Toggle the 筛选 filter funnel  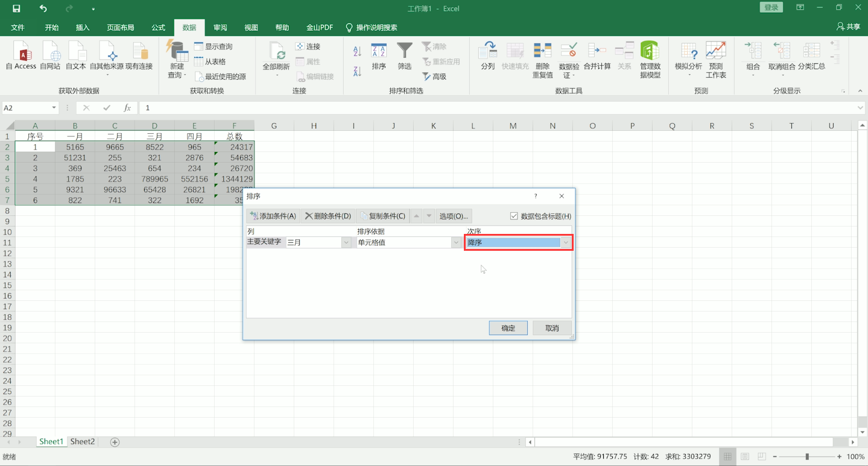(x=405, y=57)
